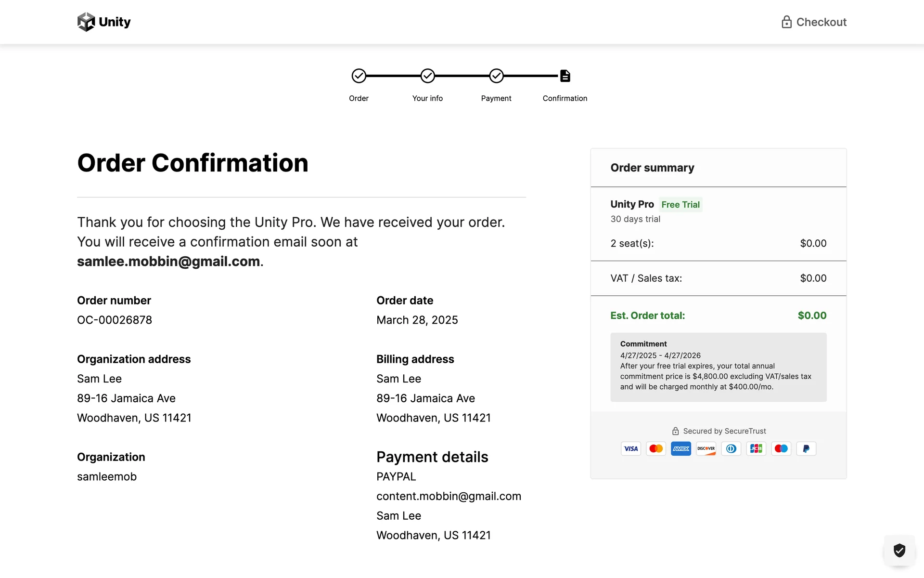
Task: Click the samlee.mobbin@gmail.com email address
Action: click(x=168, y=262)
